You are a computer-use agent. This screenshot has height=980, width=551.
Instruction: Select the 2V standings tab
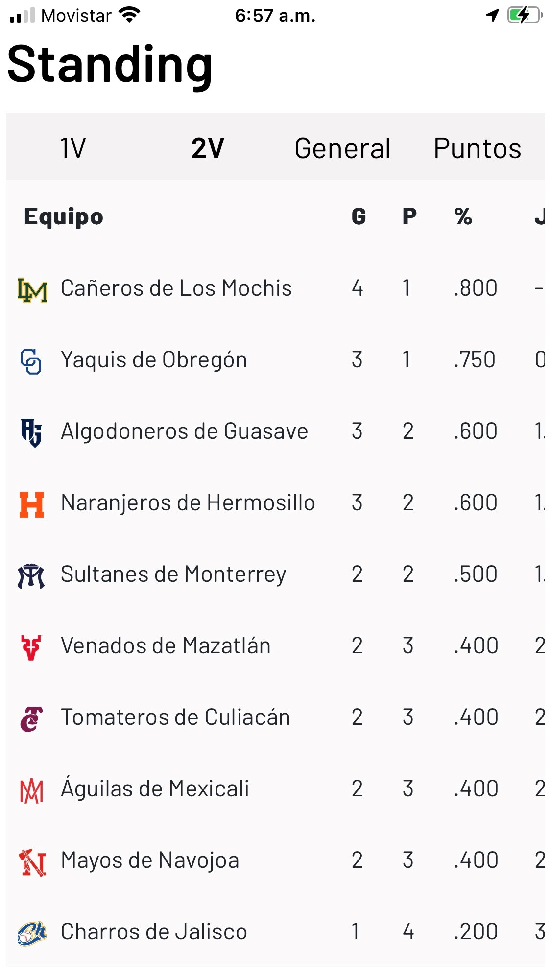coord(208,148)
